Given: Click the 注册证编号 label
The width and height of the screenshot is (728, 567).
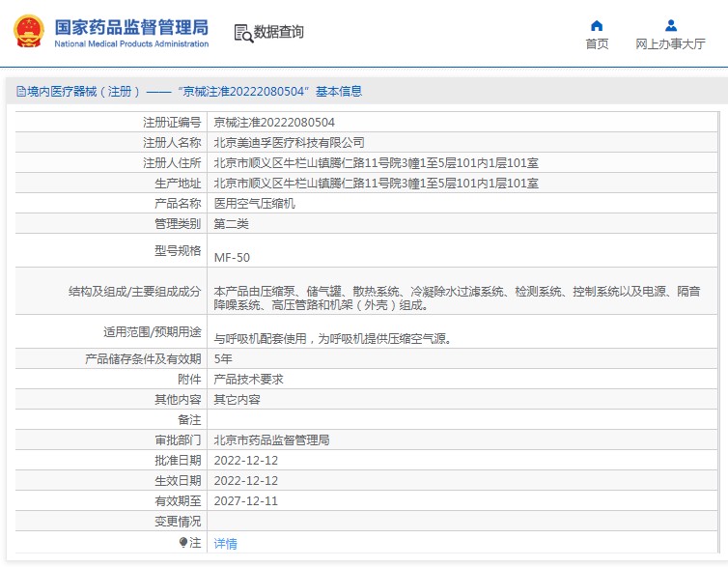Looking at the screenshot, I should (x=172, y=122).
